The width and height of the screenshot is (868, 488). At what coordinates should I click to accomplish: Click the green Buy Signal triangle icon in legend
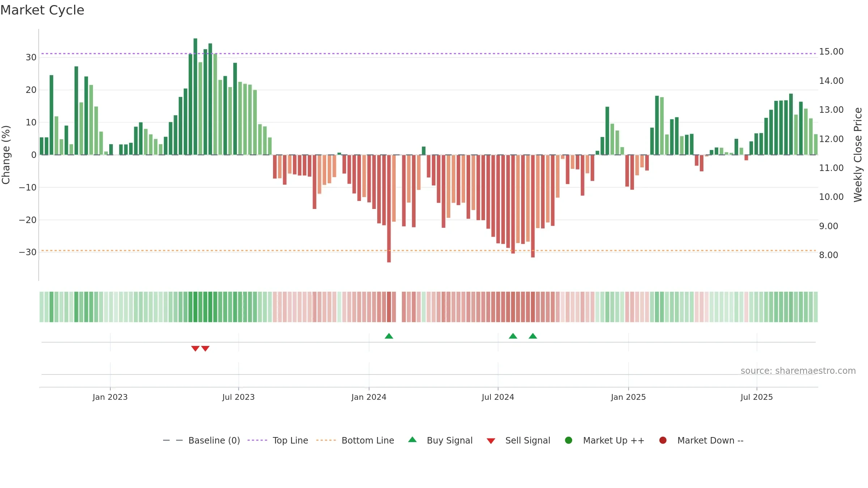point(412,440)
